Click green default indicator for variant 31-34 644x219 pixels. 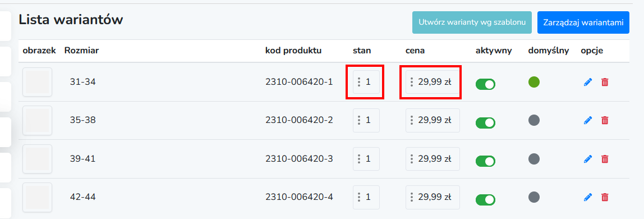(534, 82)
